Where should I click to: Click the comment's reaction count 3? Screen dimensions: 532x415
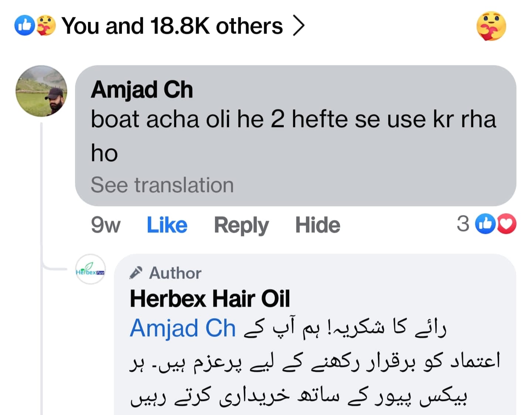coord(463,224)
